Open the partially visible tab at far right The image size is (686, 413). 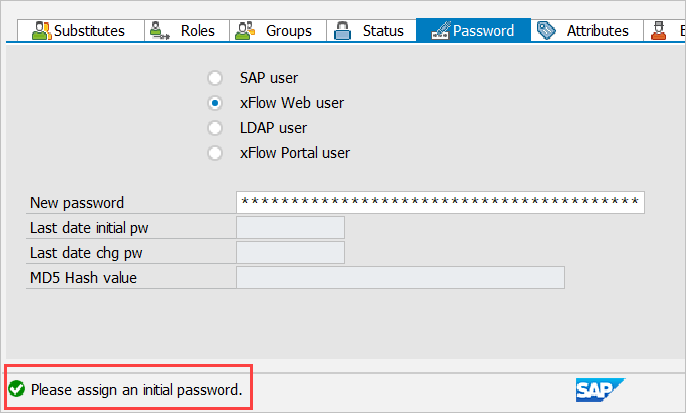659,30
